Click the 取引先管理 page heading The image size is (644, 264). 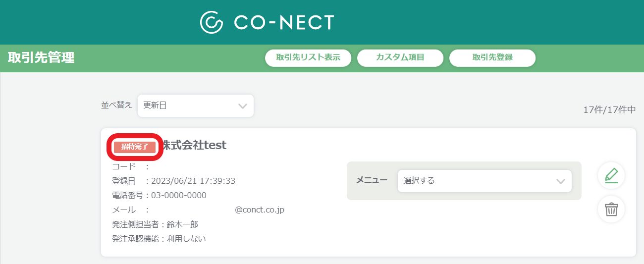tap(41, 57)
